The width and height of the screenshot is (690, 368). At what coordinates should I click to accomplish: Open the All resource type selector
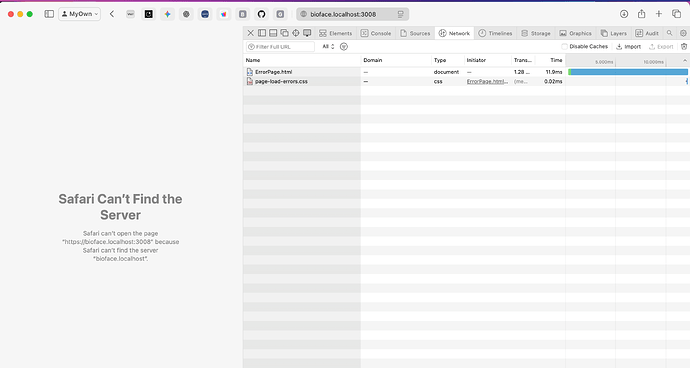328,47
